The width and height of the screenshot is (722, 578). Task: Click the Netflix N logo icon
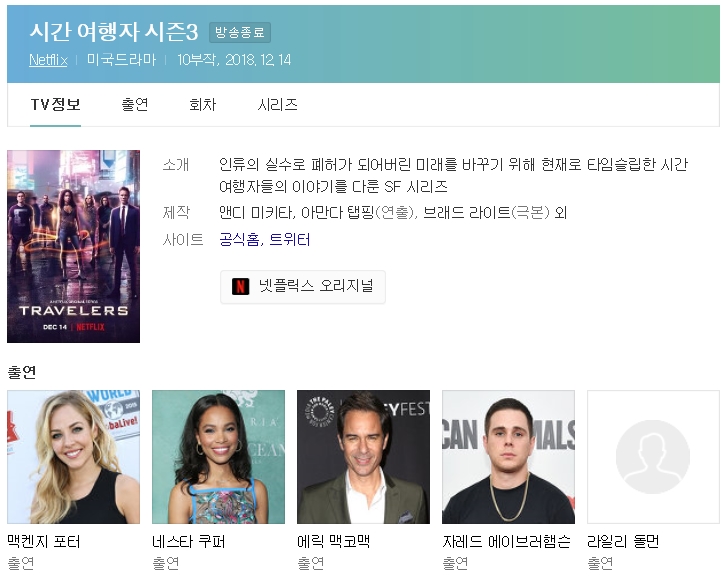tap(241, 286)
